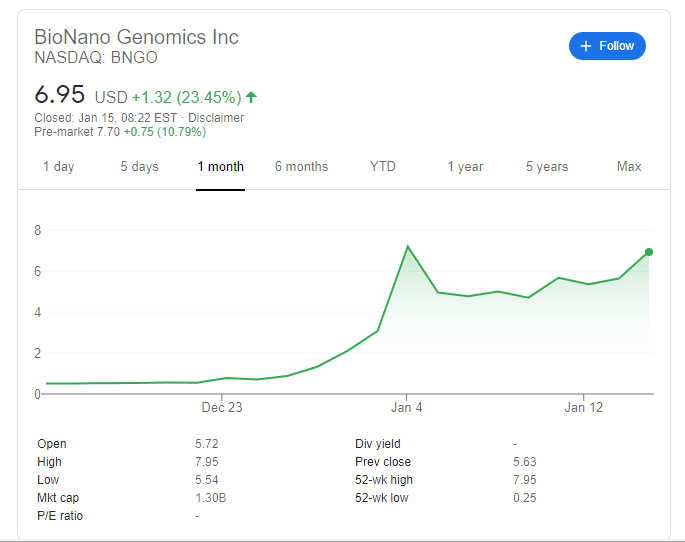Image resolution: width=685 pixels, height=542 pixels.
Task: Show the 6 months chart tab
Action: [301, 167]
